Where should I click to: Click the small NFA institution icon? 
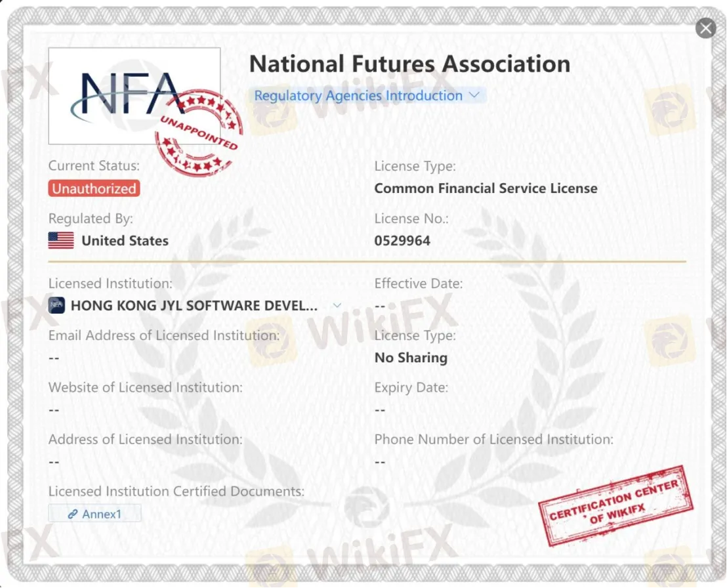(56, 306)
